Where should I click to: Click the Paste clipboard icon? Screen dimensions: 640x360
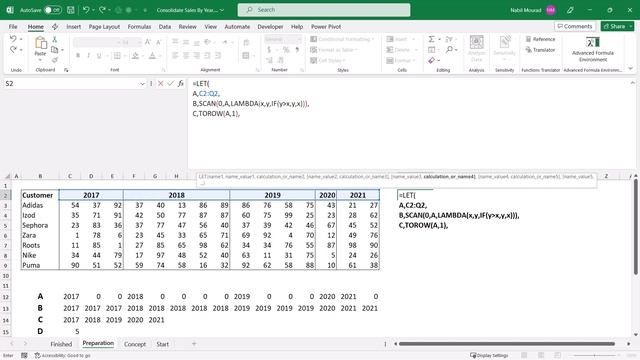coord(40,42)
